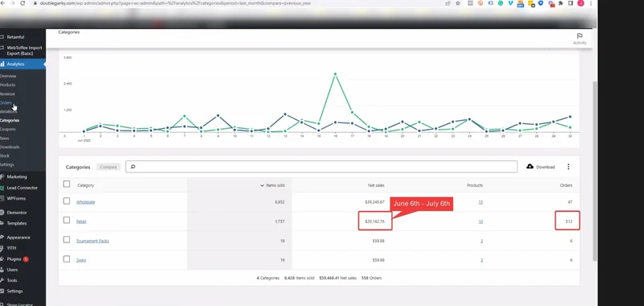The image size is (644, 306).
Task: Open the table options three-dot menu
Action: point(568,167)
